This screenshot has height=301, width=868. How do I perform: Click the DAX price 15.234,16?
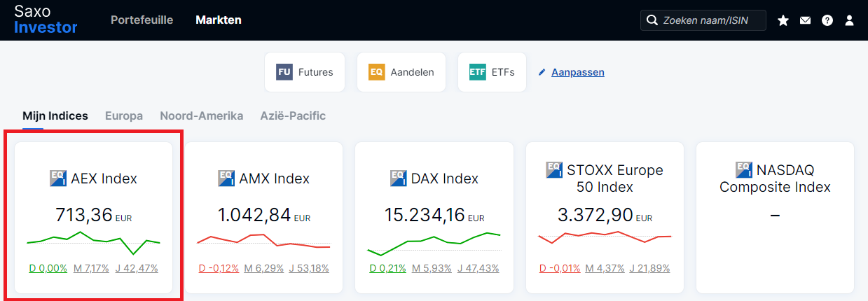pyautogui.click(x=425, y=214)
